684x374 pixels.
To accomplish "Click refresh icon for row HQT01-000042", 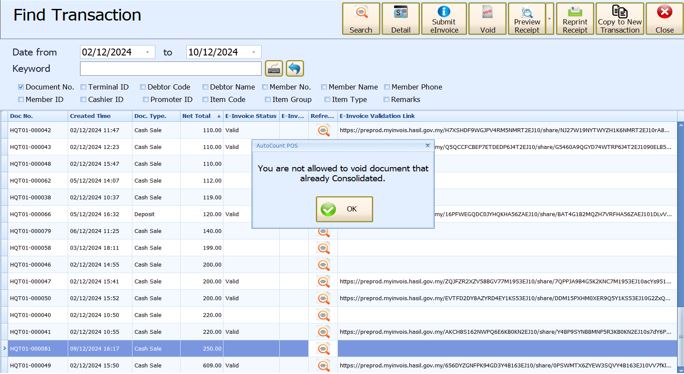I will (323, 130).
